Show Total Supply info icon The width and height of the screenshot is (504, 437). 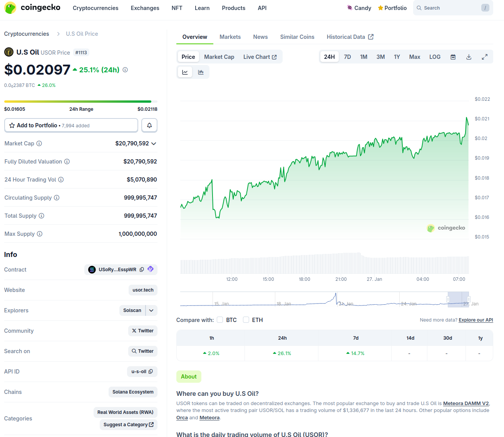pos(42,216)
